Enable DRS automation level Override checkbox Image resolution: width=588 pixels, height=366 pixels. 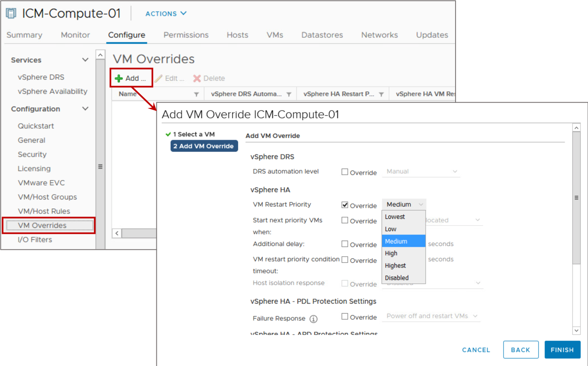345,172
